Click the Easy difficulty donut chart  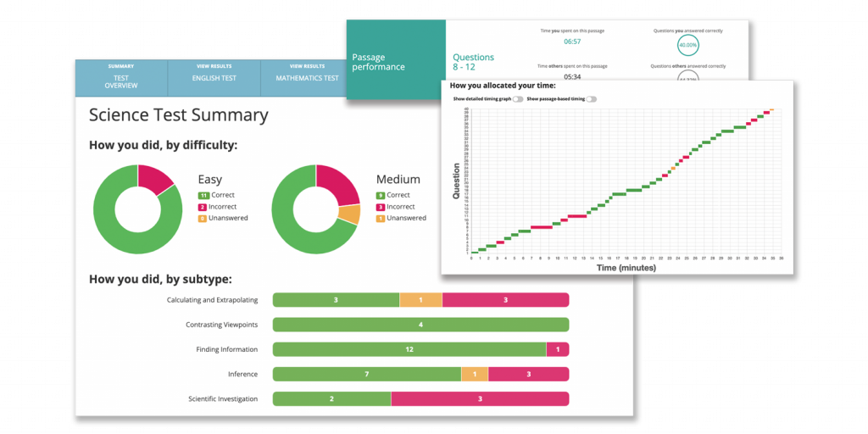click(137, 209)
